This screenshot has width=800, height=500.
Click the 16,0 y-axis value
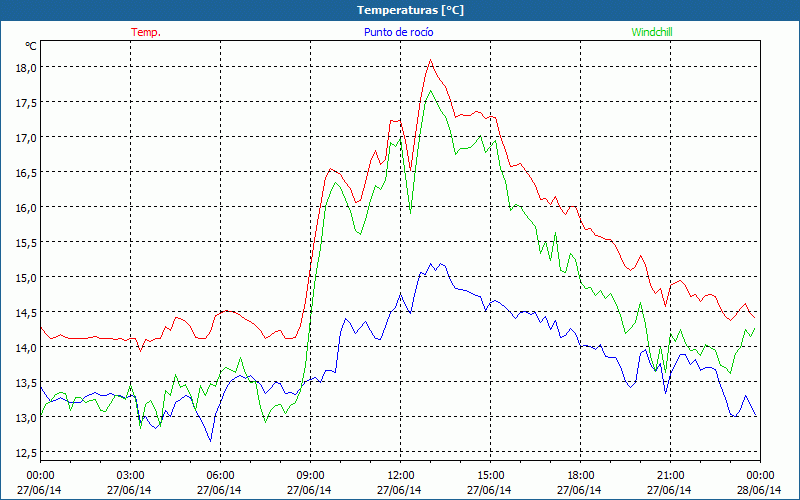[26, 208]
